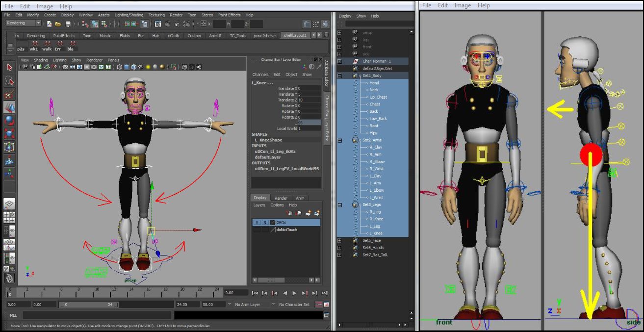The width and height of the screenshot is (644, 332).
Task: Pick the Select tool arrow in toolbox
Action: click(x=9, y=67)
